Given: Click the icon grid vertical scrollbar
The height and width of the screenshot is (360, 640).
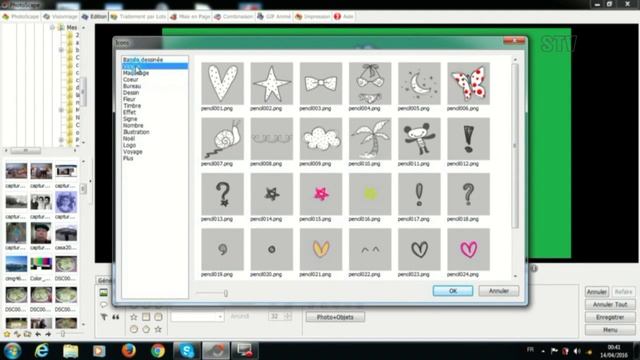Looking at the screenshot, I should coord(515,145).
